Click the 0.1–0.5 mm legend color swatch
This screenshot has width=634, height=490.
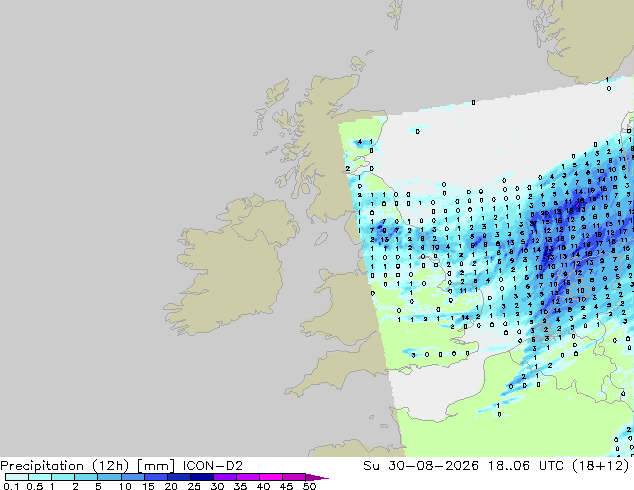click(17, 477)
